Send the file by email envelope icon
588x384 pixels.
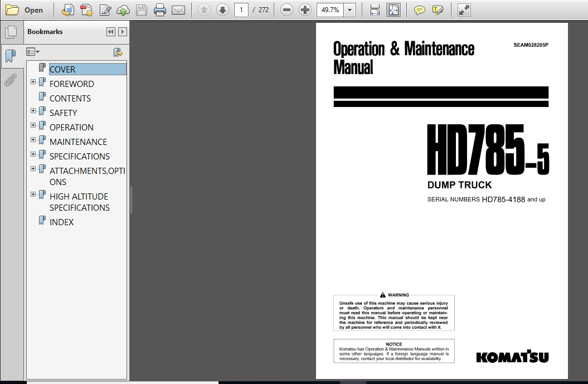pos(178,10)
